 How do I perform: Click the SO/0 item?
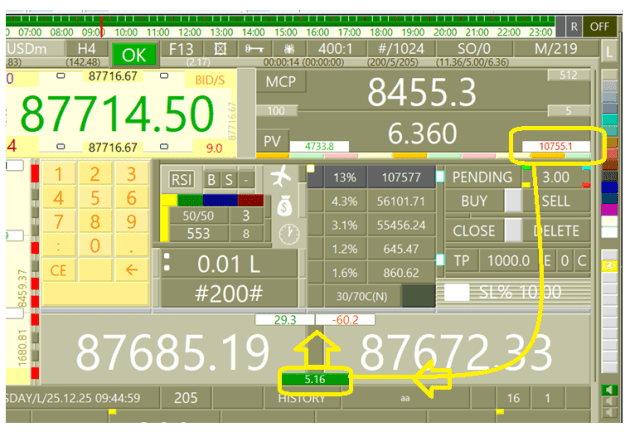point(474,49)
